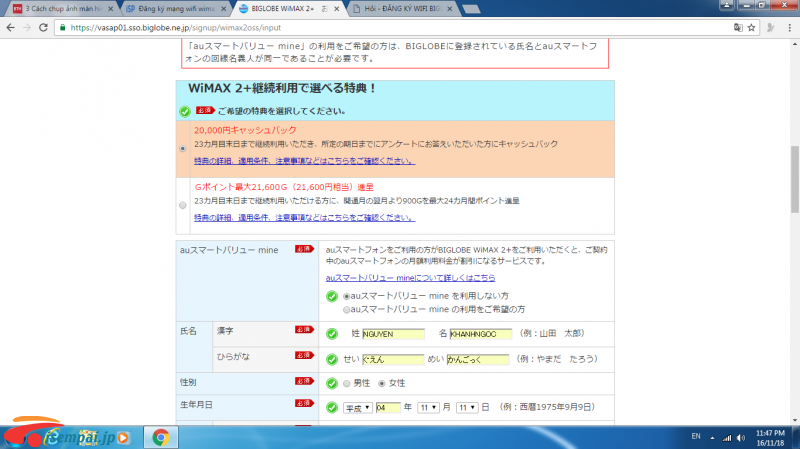Open the Chrome three-dot menu
Screen dimensions: 800x449
[x=789, y=28]
